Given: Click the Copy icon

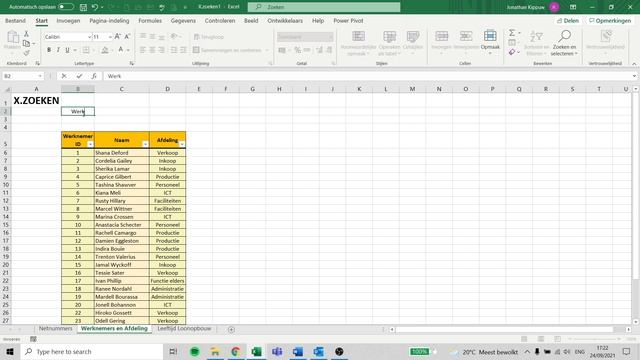Looking at the screenshot, I should point(27,43).
